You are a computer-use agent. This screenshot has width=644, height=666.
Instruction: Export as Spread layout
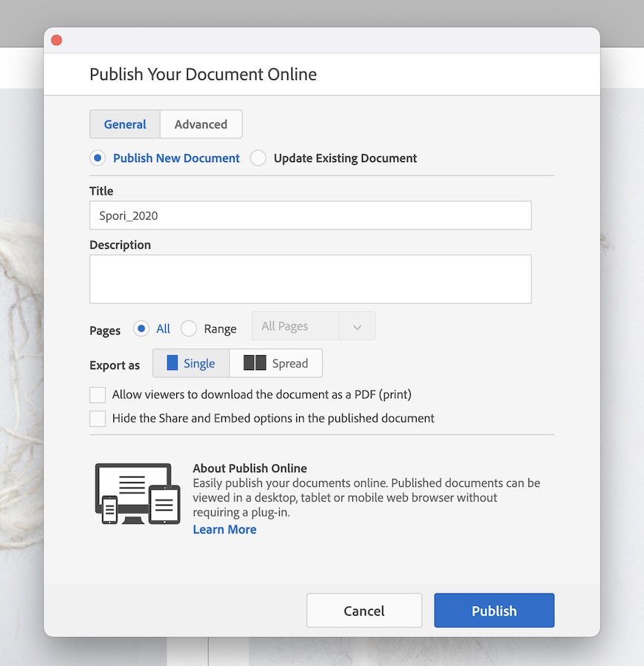[275, 363]
